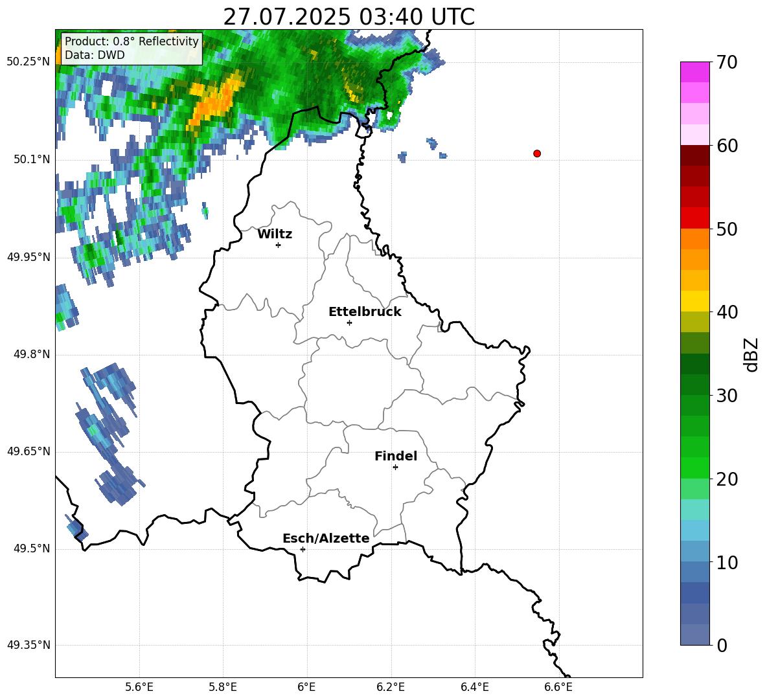The image size is (767, 700).
Task: Click the 70 value on the colorbar
Action: 726,62
